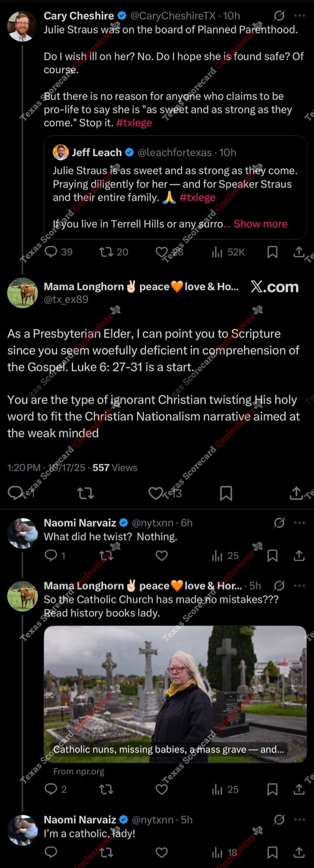Open more options on Naomi's 6h reply
Screen dimensions: 314x868
(299, 523)
